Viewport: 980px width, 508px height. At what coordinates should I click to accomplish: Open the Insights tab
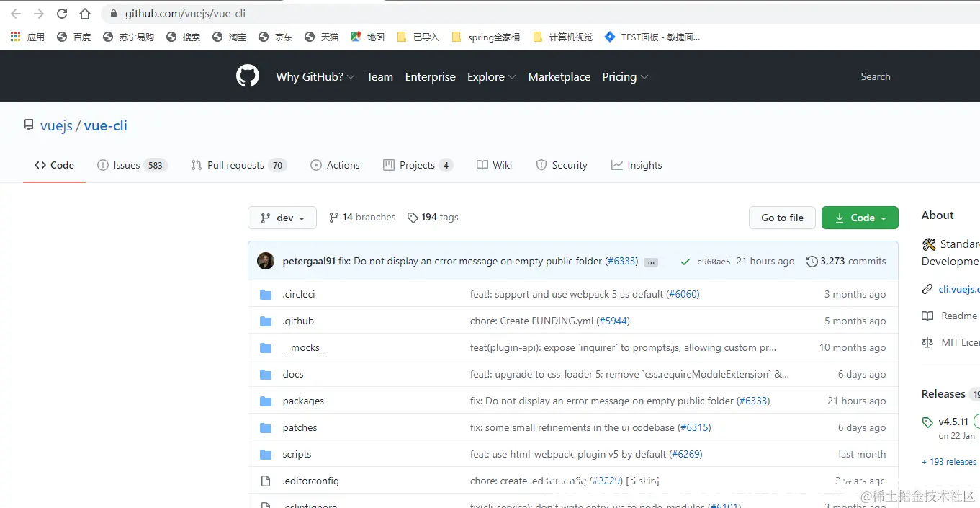click(637, 165)
